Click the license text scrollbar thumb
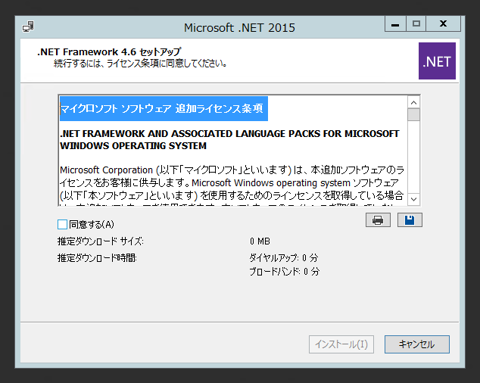 pos(414,115)
